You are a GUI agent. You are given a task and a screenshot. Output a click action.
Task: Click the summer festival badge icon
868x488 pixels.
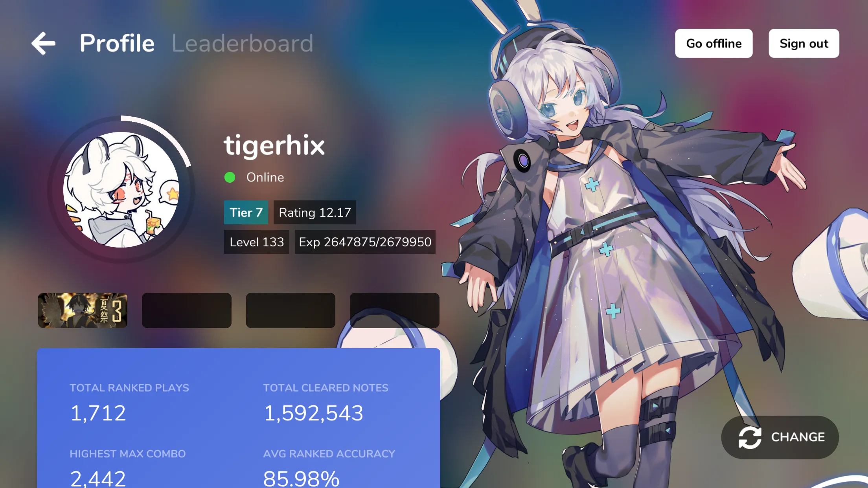[x=83, y=309]
